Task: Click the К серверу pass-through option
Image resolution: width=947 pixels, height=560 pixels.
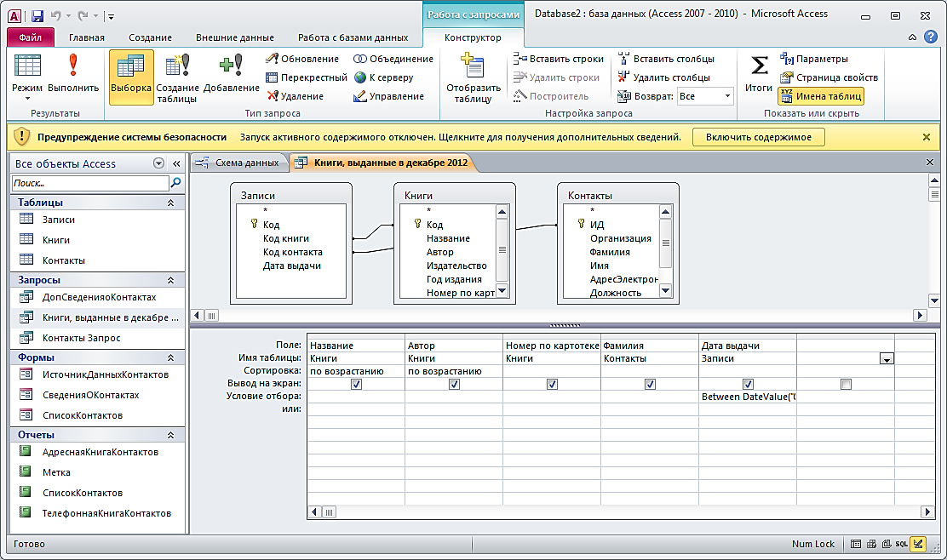Action: [383, 77]
